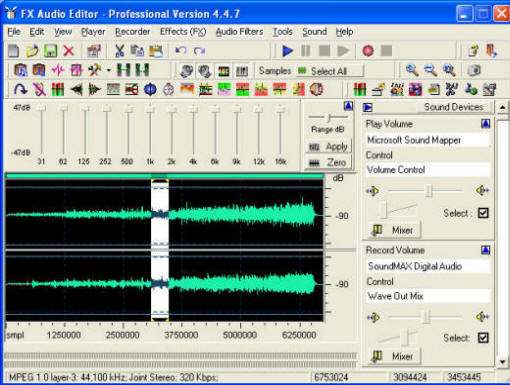Image resolution: width=510 pixels, height=385 pixels.
Task: Click the Sound Devices header button
Action: point(454,107)
